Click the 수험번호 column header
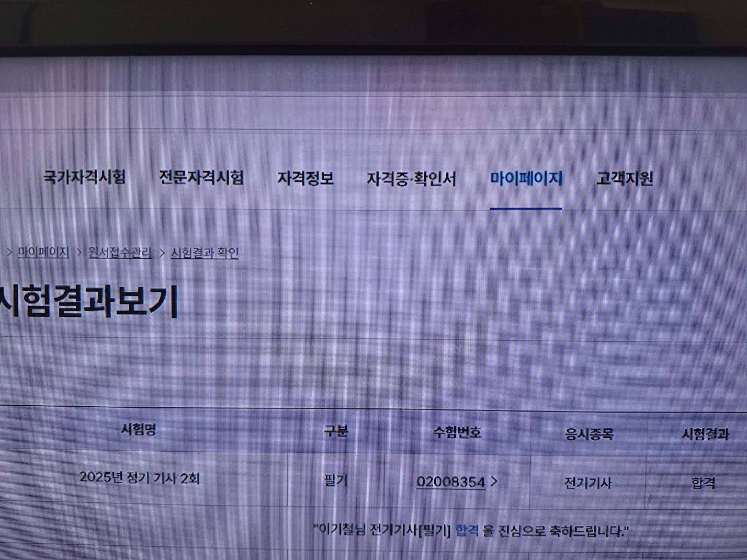Screen dimensions: 747x560 click(x=457, y=432)
